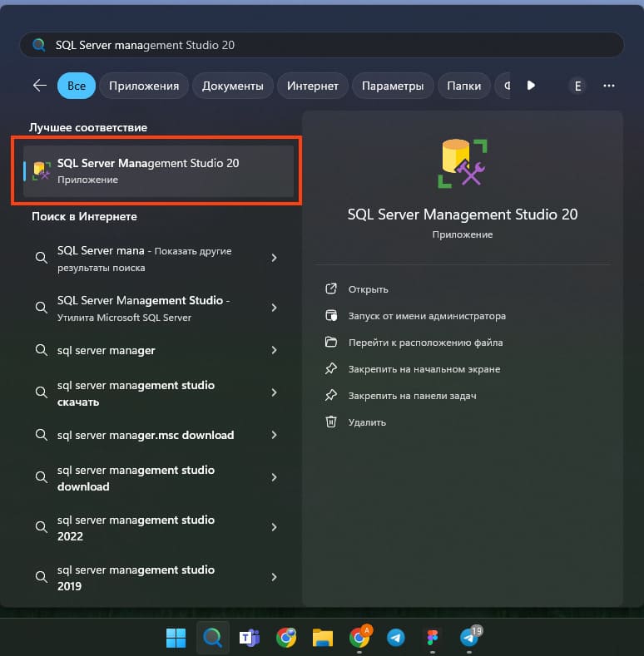The height and width of the screenshot is (656, 644).
Task: Click Открыть in the app details panel
Action: click(x=368, y=289)
